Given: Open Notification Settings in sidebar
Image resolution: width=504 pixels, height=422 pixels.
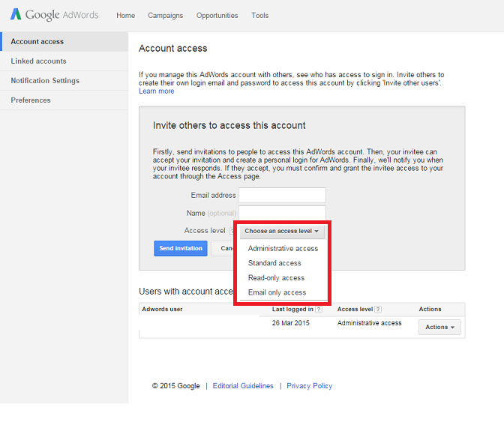Looking at the screenshot, I should tap(64, 81).
